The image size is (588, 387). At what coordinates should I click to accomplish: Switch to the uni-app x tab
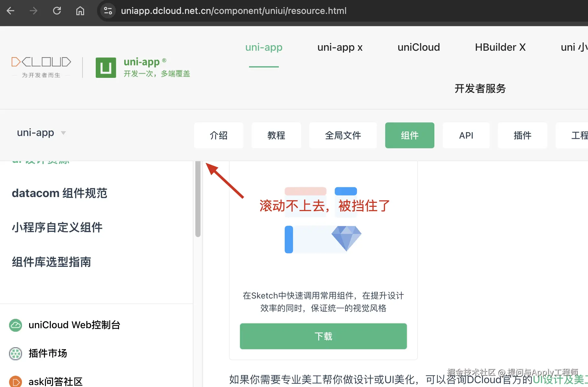[x=340, y=47]
